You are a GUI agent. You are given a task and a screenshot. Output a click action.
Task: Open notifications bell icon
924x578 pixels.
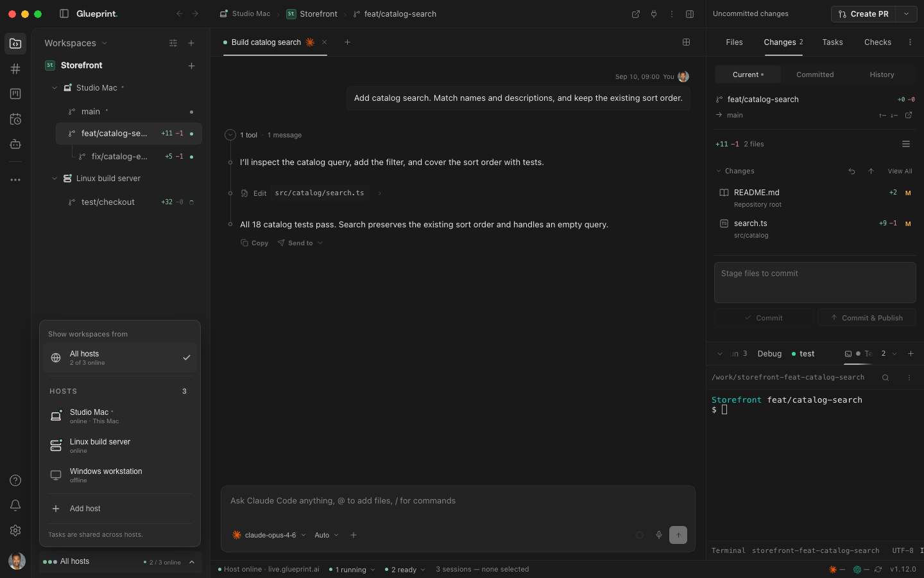15,505
